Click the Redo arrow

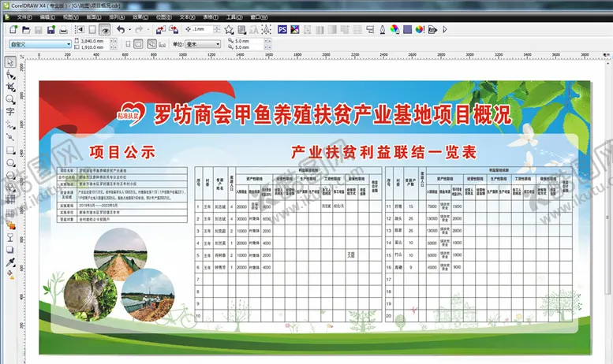click(139, 30)
